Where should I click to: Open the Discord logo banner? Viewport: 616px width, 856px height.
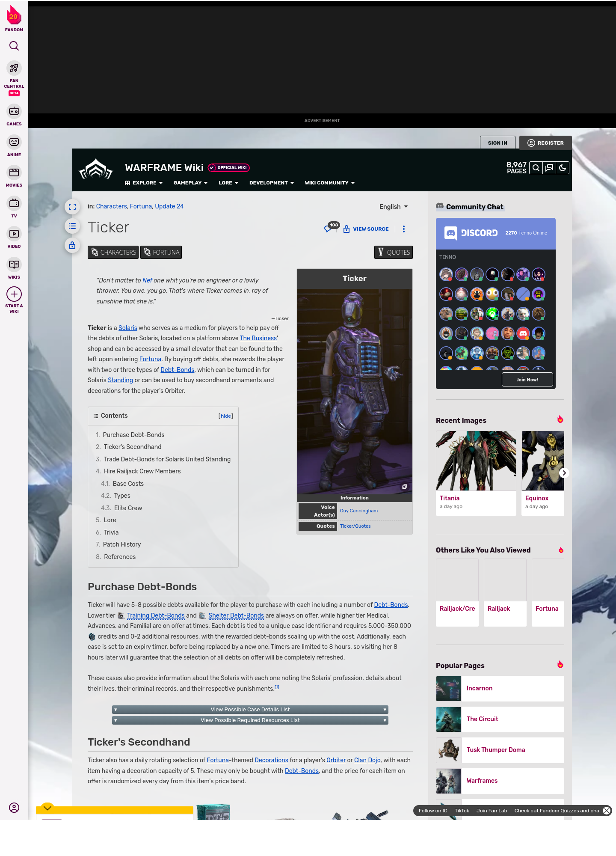(471, 233)
